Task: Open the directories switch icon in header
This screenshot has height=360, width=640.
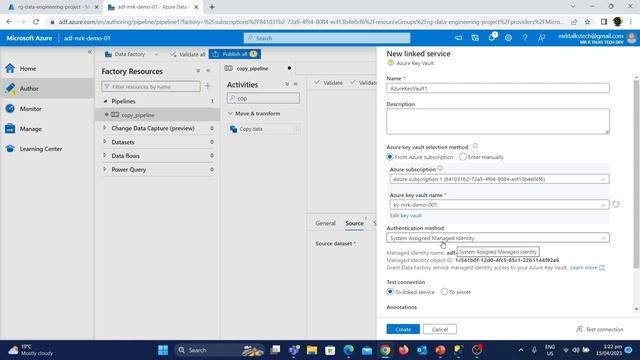Action: (x=475, y=38)
